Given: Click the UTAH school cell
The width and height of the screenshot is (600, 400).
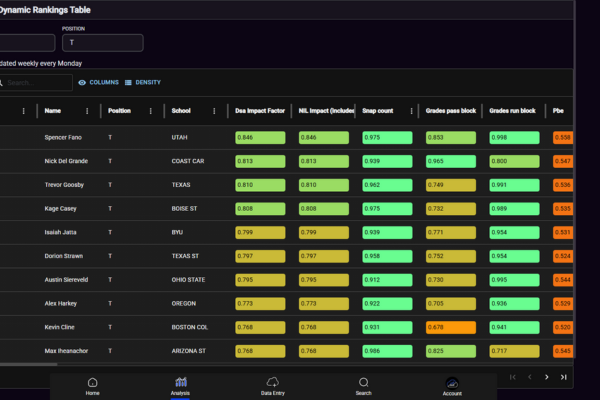Looking at the screenshot, I should tap(179, 137).
